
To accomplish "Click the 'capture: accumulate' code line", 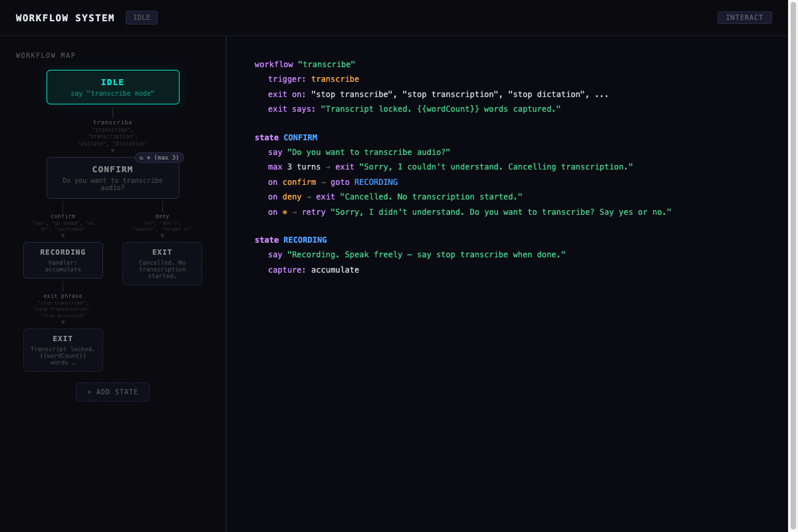I will [313, 270].
